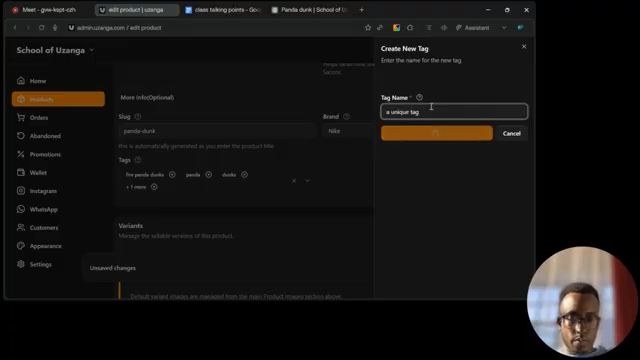Expand the Assistant dropdown arrow
The image size is (640, 360).
[x=504, y=28]
